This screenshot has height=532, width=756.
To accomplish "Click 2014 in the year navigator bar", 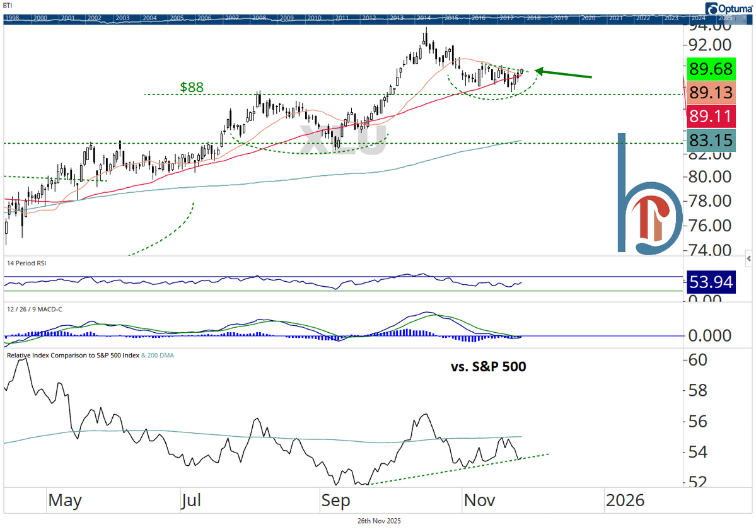I will coord(424,19).
